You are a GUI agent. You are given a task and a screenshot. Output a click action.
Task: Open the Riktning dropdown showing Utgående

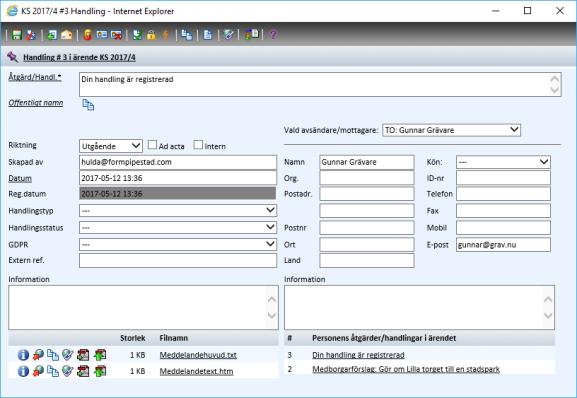point(110,146)
